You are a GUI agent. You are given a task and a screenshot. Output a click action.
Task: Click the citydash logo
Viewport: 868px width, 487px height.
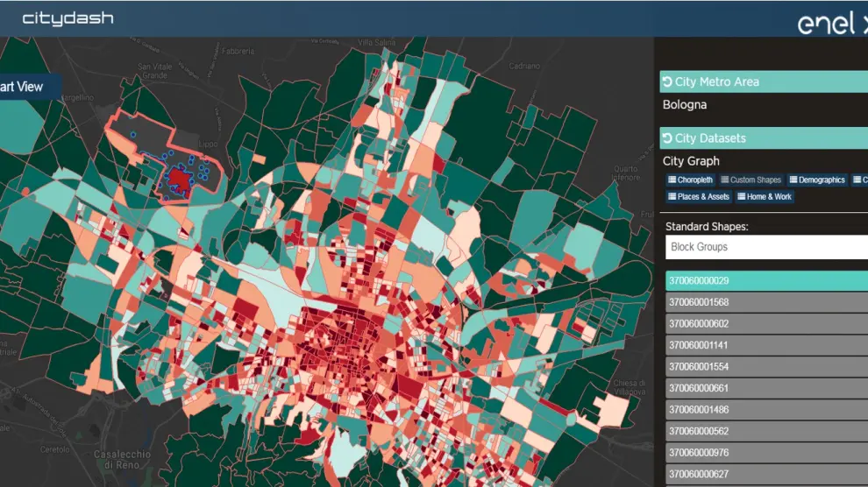(x=68, y=18)
